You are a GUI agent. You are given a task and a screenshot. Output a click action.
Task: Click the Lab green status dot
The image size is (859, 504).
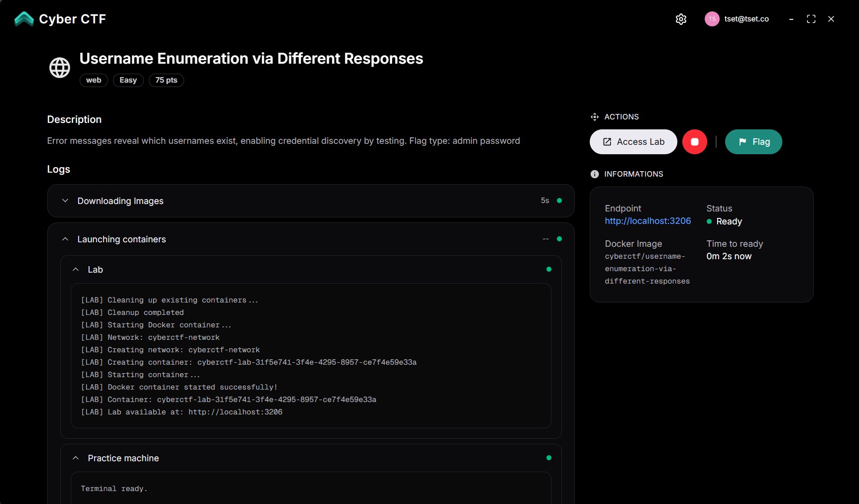tap(548, 269)
